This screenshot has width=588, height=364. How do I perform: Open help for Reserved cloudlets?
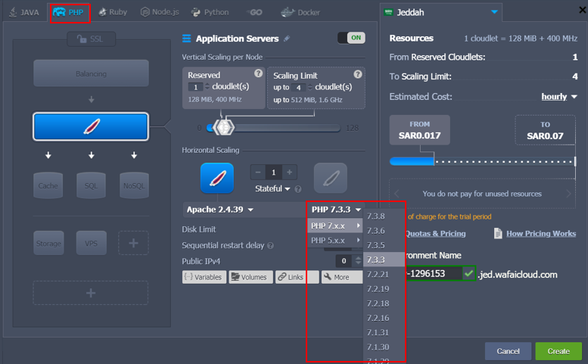pos(258,73)
